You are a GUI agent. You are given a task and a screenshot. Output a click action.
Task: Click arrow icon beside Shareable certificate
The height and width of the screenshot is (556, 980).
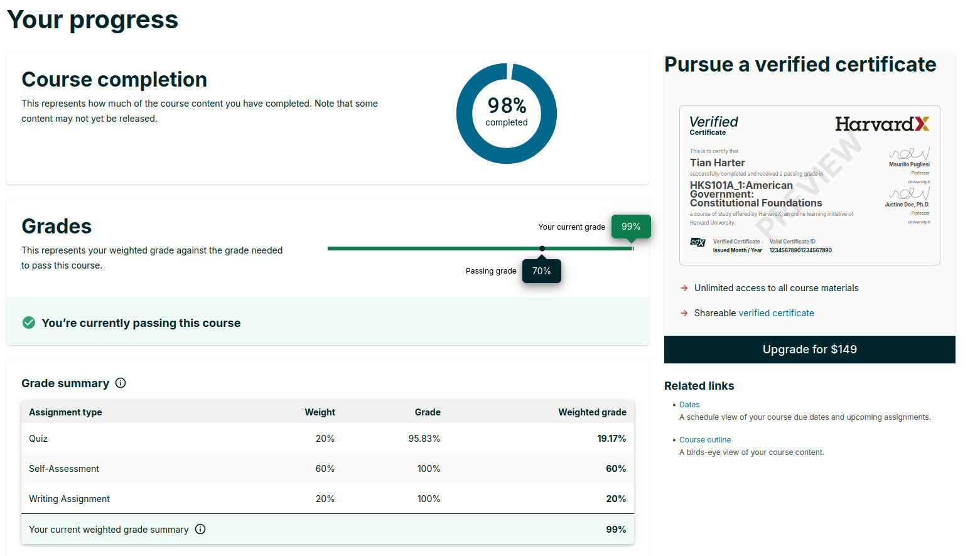(x=684, y=313)
